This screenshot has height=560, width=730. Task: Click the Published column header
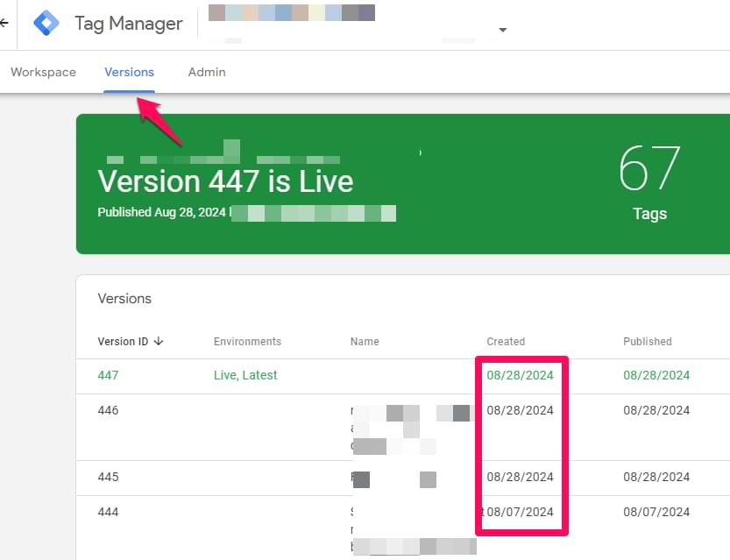(647, 341)
